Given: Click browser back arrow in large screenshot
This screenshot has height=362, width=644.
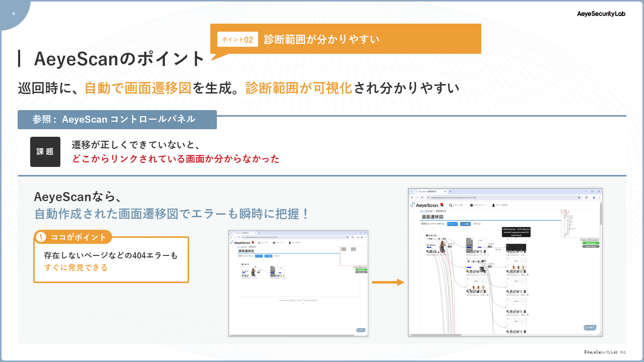Looking at the screenshot, I should click(412, 198).
